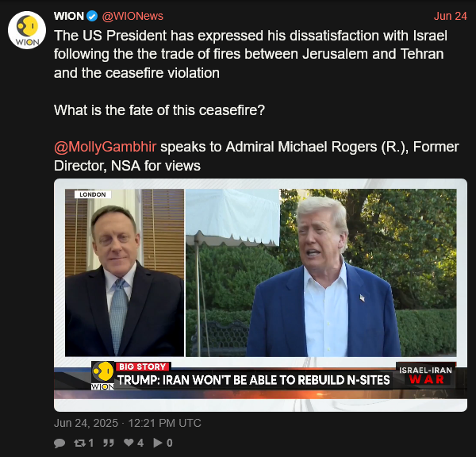Open the @WIONews handle link
This screenshot has height=457, width=476.
coord(132,16)
